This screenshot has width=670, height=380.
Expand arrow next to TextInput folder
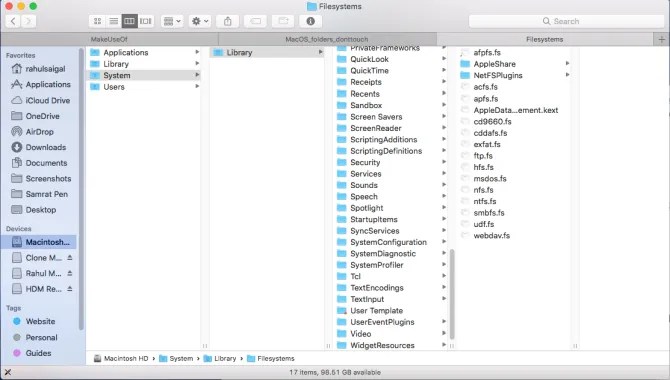coord(444,299)
